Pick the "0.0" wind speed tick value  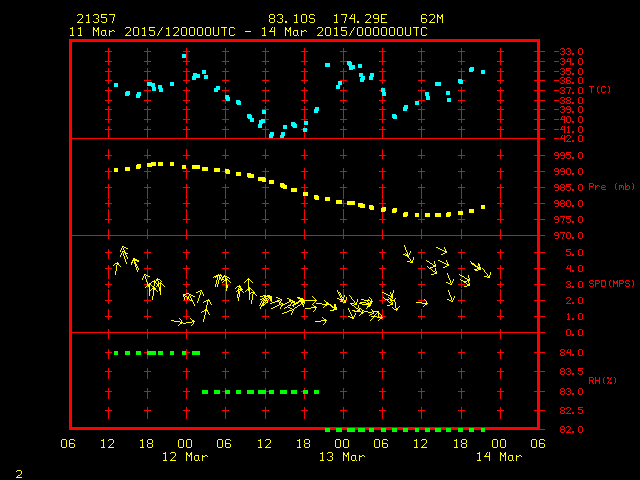click(x=574, y=333)
